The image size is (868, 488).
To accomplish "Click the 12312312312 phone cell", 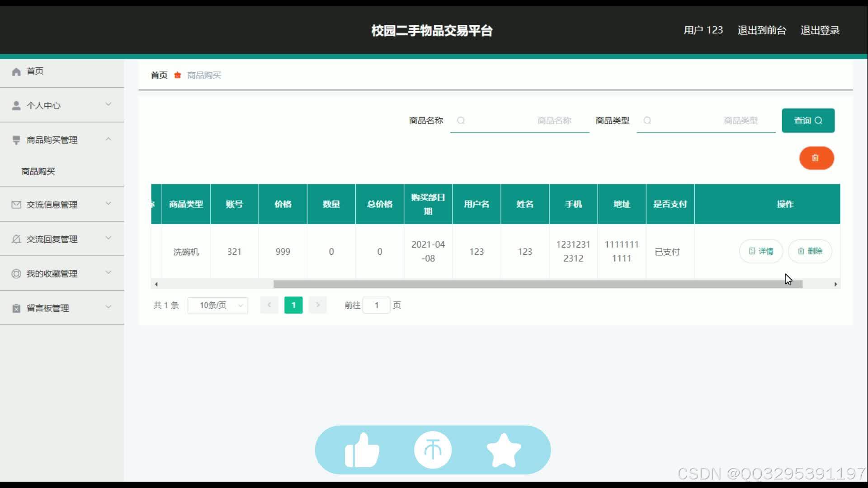I will click(x=573, y=252).
